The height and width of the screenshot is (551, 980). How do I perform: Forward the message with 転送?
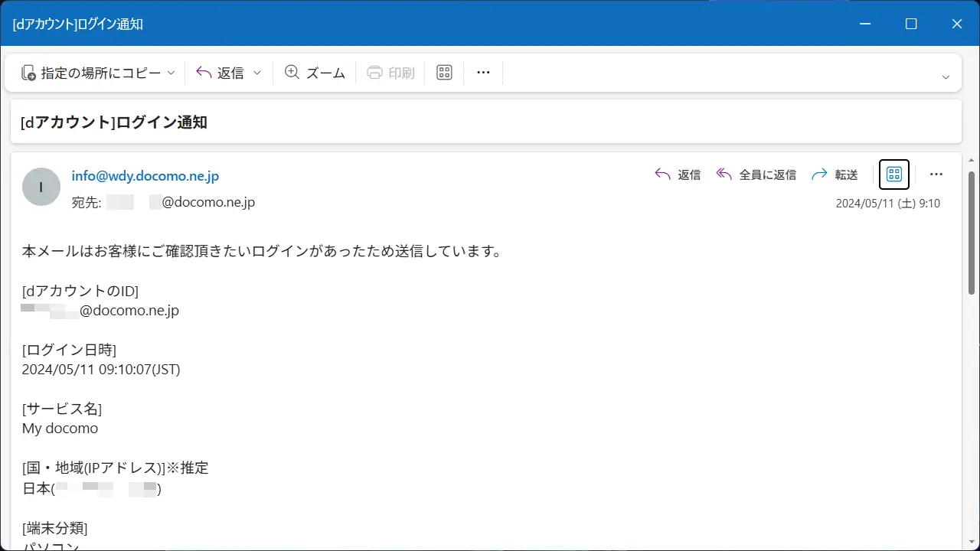(x=835, y=174)
